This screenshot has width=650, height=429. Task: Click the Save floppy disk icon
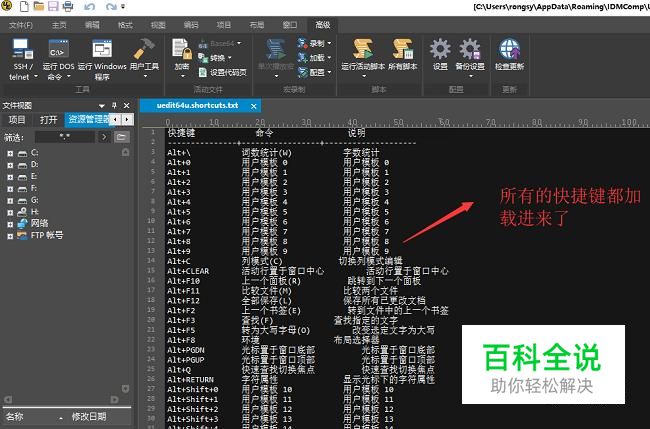point(53,6)
